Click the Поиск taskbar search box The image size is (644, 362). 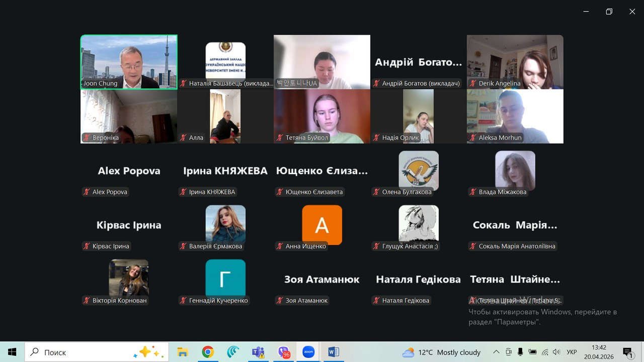point(97,352)
